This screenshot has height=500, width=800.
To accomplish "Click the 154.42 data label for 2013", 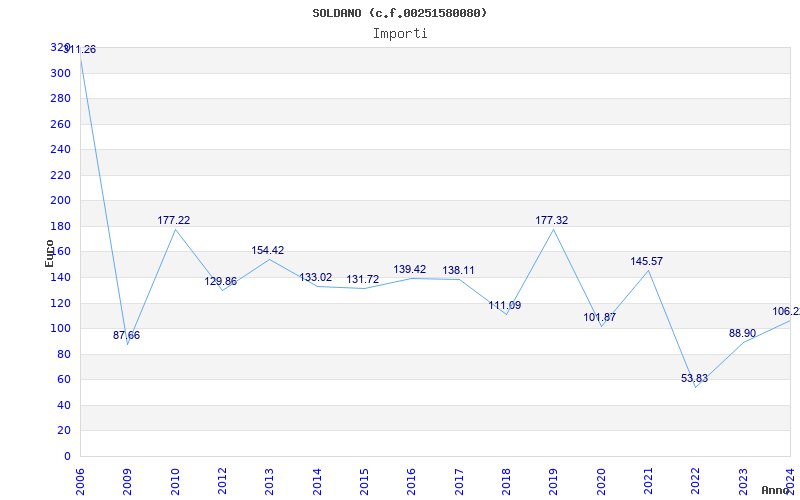I will (x=268, y=251).
